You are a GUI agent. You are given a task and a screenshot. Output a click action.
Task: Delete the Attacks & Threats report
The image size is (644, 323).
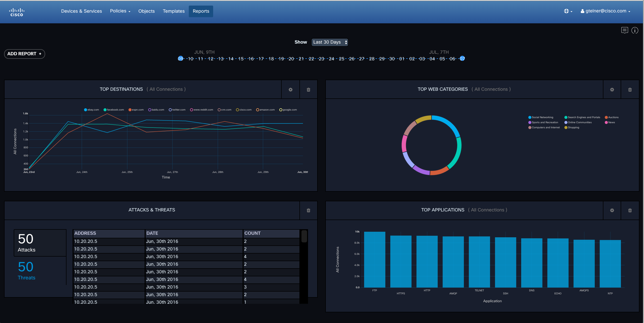click(x=308, y=210)
